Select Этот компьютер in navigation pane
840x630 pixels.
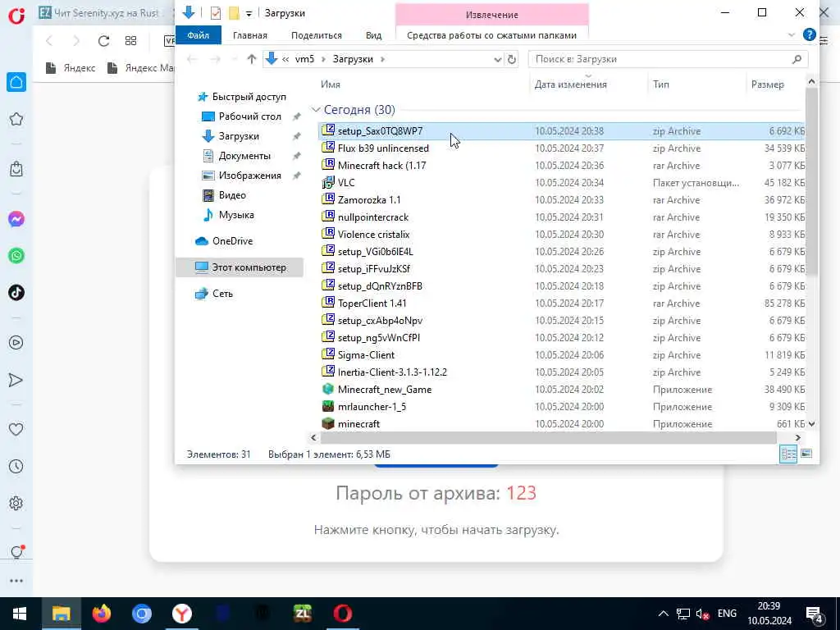point(240,267)
